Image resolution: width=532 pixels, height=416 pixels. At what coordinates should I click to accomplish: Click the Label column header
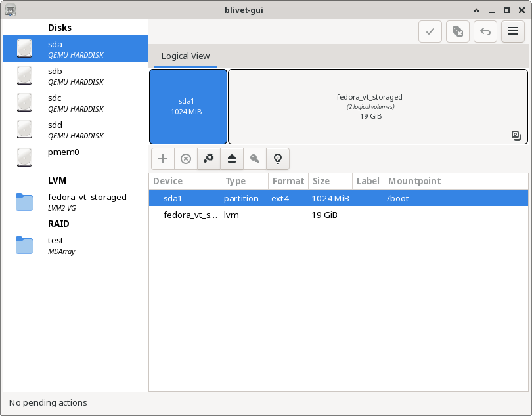click(368, 181)
